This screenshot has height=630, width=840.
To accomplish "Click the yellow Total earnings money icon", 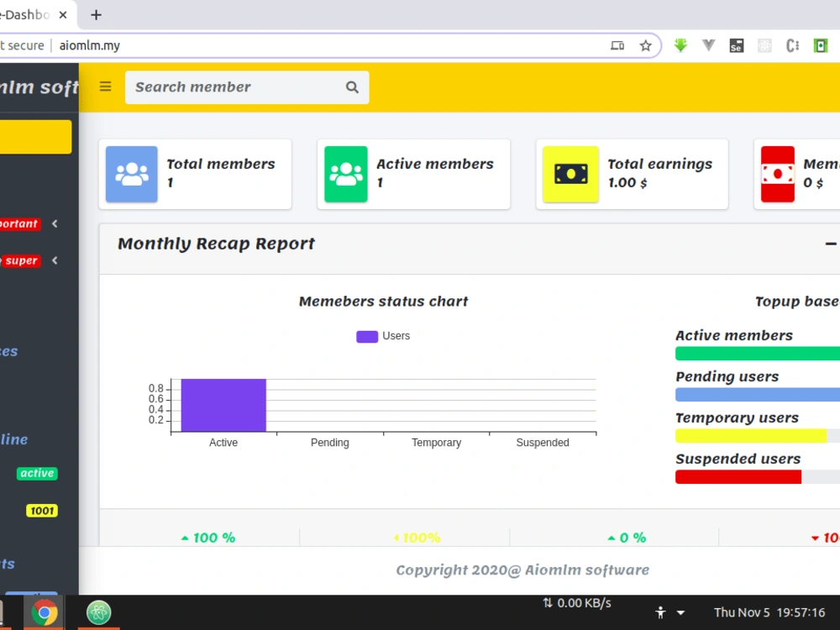I will pyautogui.click(x=570, y=174).
